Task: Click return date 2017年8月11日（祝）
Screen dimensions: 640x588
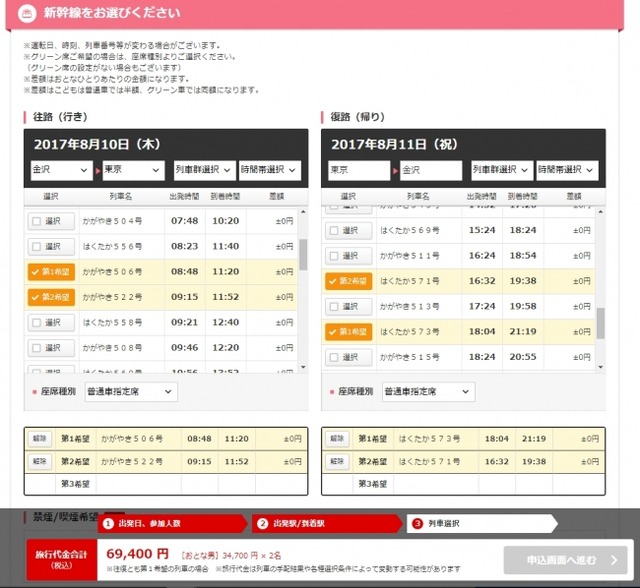Action: pos(394,144)
